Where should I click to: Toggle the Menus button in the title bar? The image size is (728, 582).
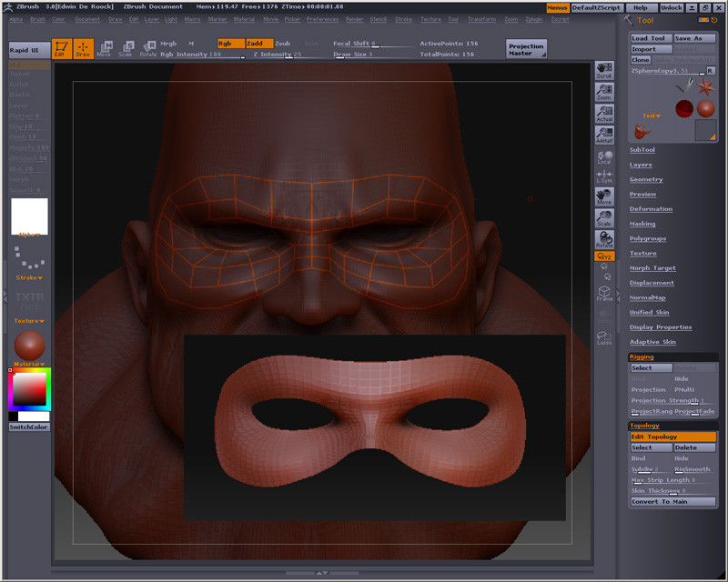tap(557, 7)
